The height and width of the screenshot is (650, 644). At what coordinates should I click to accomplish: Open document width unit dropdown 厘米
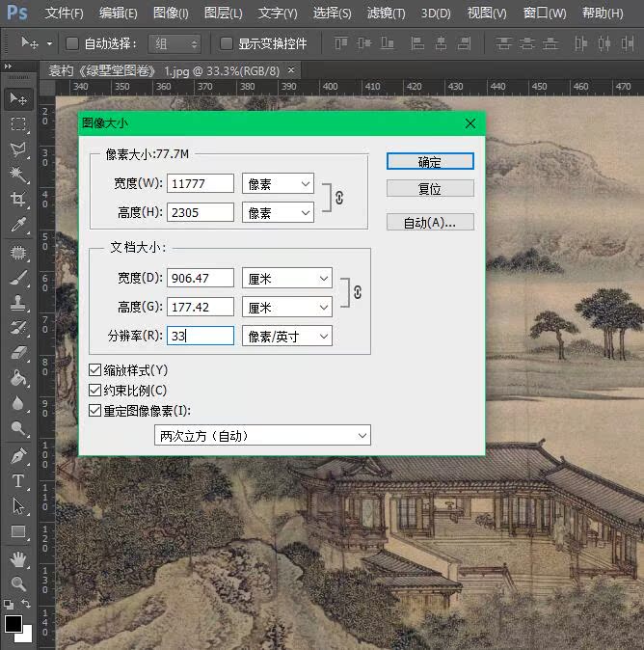pos(287,278)
